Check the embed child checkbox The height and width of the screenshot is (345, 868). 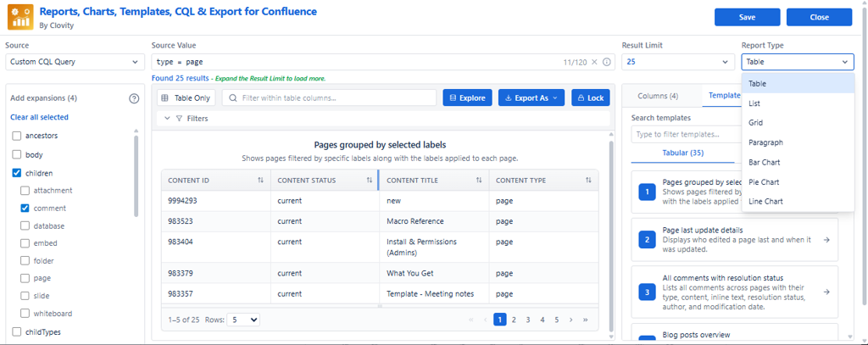point(25,243)
